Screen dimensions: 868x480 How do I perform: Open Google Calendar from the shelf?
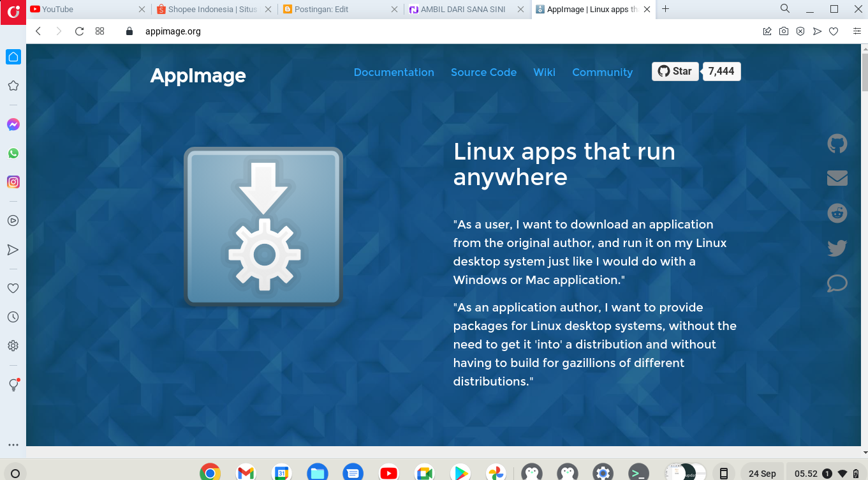[281, 473]
